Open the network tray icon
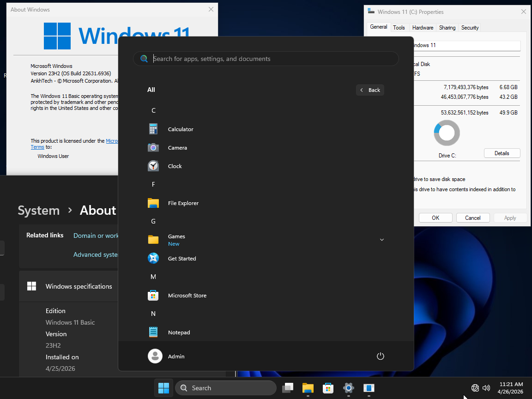 pos(475,388)
